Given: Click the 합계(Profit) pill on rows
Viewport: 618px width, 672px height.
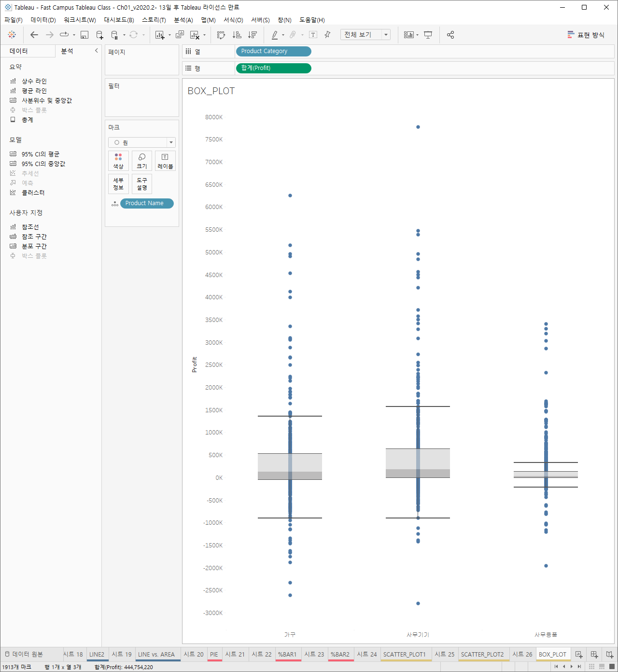Looking at the screenshot, I should [273, 68].
